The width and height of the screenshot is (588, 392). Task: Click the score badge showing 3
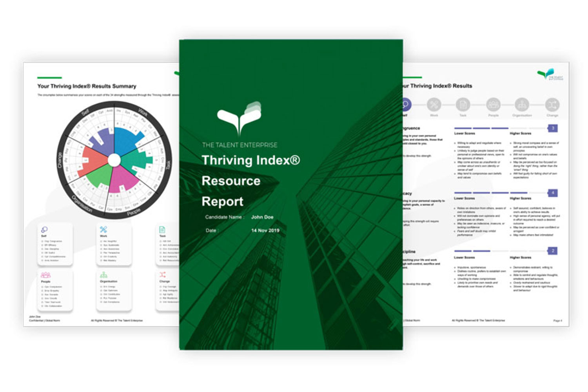[x=553, y=128]
